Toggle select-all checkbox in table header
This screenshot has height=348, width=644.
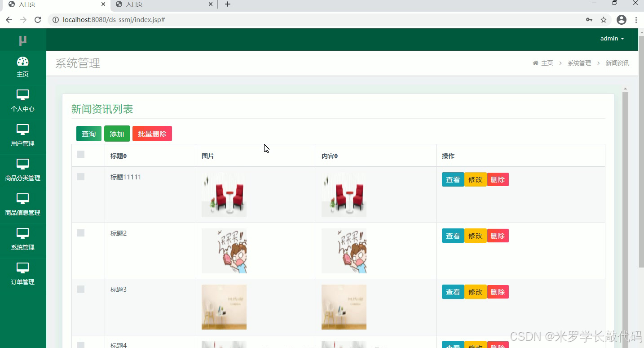tap(81, 154)
